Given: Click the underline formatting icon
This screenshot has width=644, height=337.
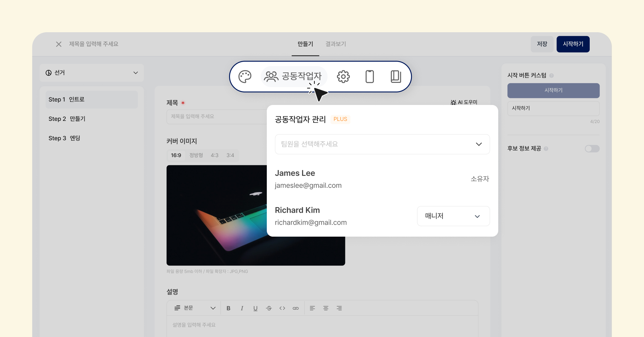Looking at the screenshot, I should point(255,308).
